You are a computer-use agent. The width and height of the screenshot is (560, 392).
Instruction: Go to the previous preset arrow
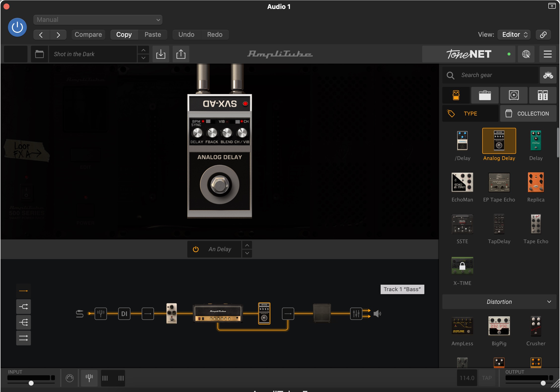[41, 35]
